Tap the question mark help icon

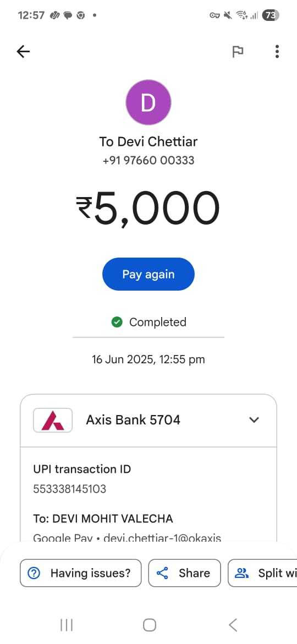[34, 574]
